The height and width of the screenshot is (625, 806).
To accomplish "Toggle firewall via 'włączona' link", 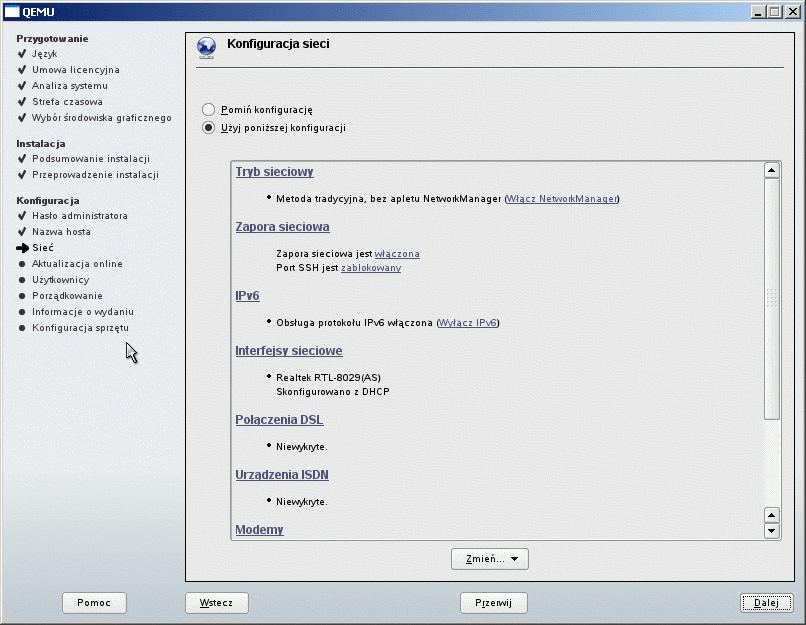I will coord(397,254).
